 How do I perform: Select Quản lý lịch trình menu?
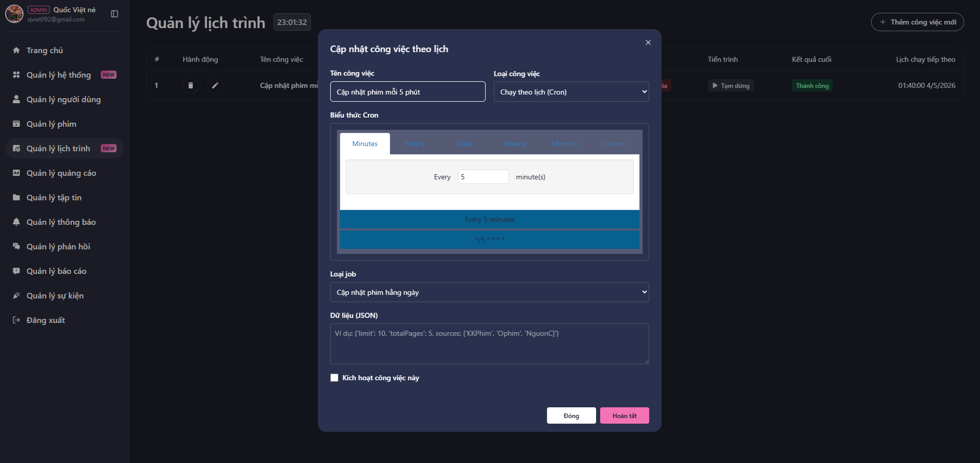click(64, 148)
